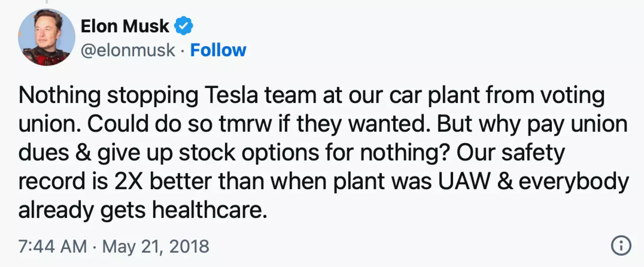Select the May 21, 2018 date text
644x267 pixels.
[x=156, y=246]
